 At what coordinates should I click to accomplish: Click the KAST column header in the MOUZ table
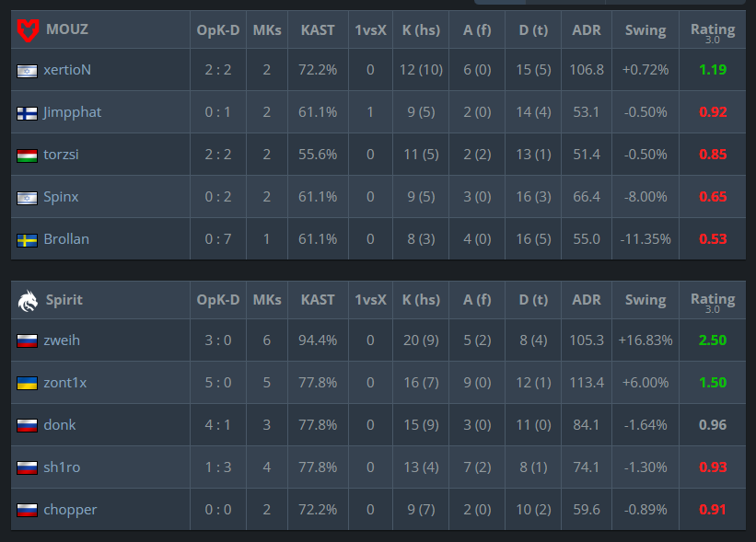click(x=318, y=30)
